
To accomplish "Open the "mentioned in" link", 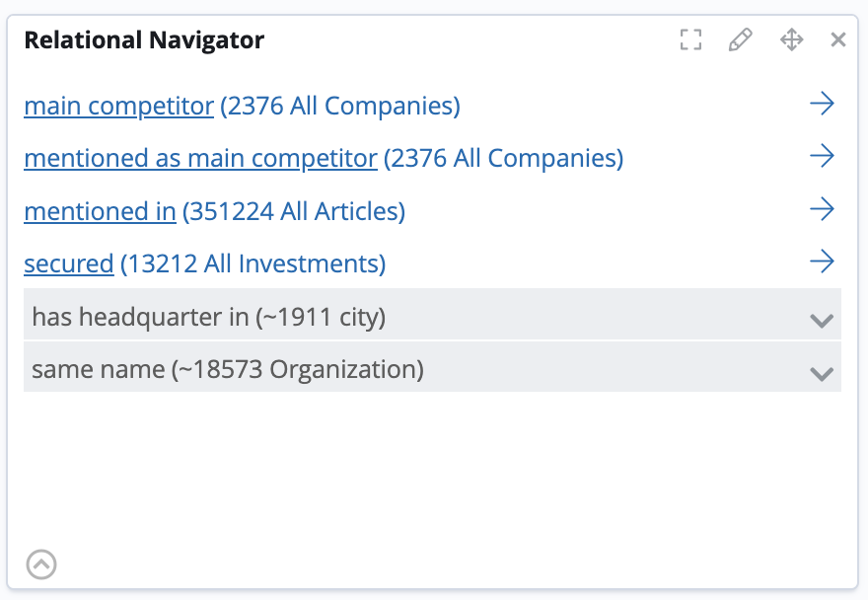I will [99, 210].
